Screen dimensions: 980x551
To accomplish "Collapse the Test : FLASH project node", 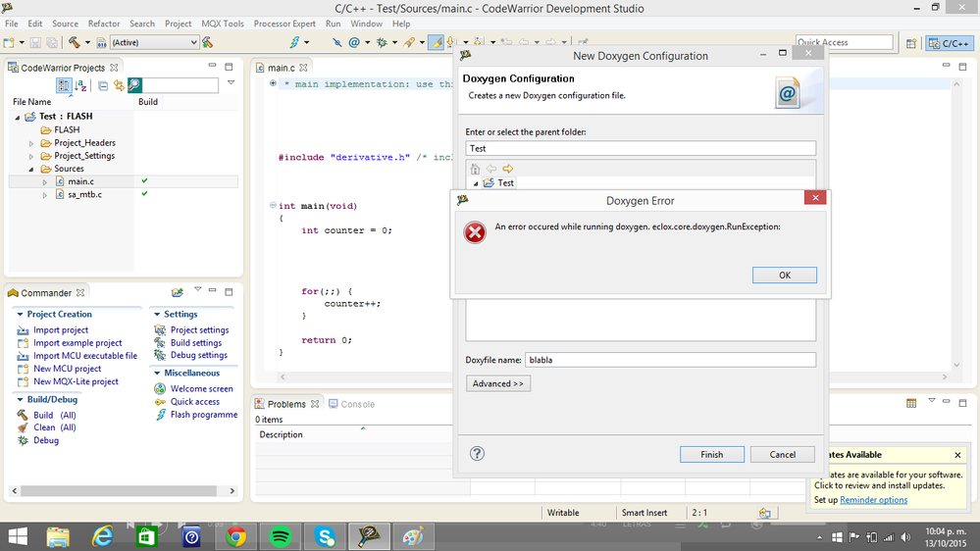I will click(18, 117).
